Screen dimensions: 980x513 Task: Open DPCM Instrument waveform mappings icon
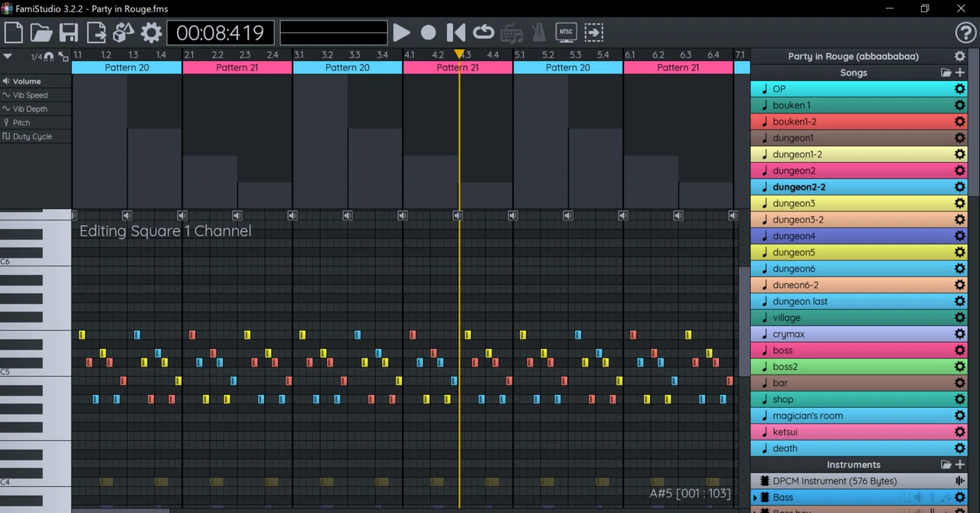pyautogui.click(x=959, y=481)
